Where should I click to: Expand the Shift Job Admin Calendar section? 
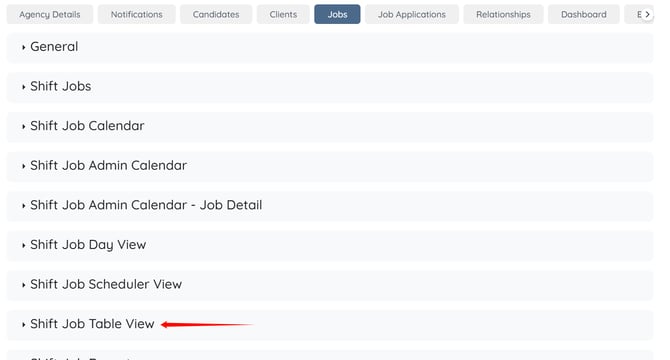pos(330,166)
